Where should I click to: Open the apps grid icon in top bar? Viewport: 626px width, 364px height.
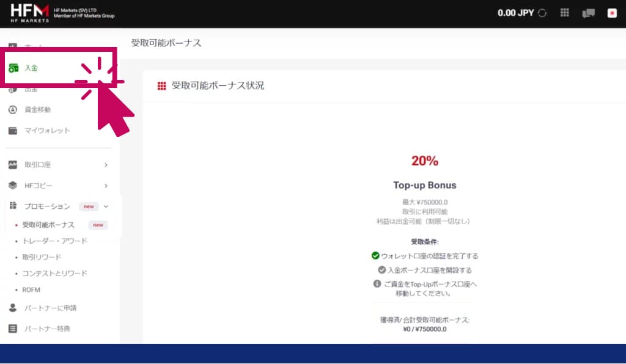coord(564,12)
